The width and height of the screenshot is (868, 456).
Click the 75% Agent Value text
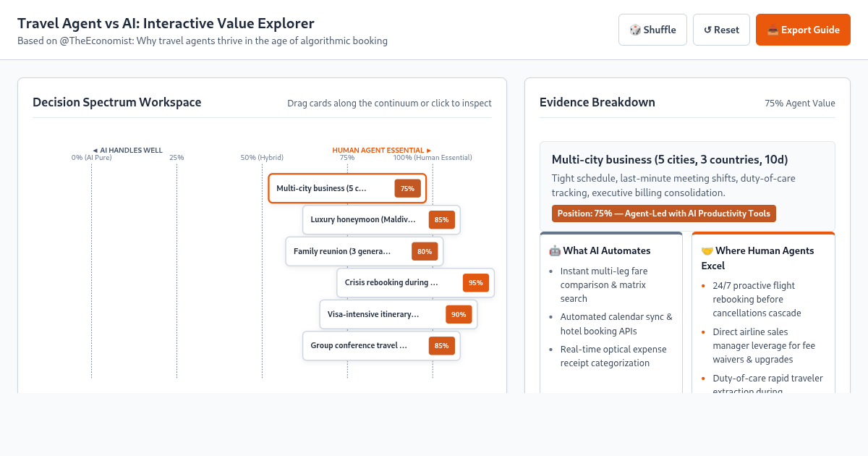[800, 103]
